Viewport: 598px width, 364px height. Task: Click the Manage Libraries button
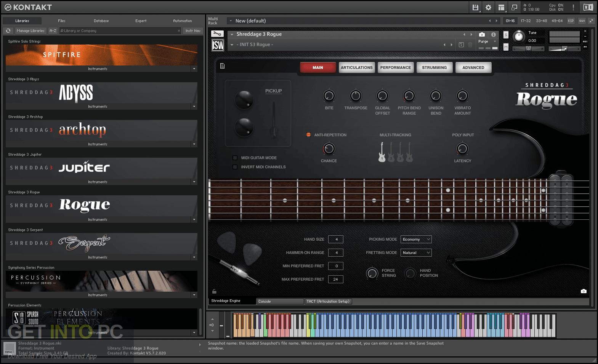30,30
